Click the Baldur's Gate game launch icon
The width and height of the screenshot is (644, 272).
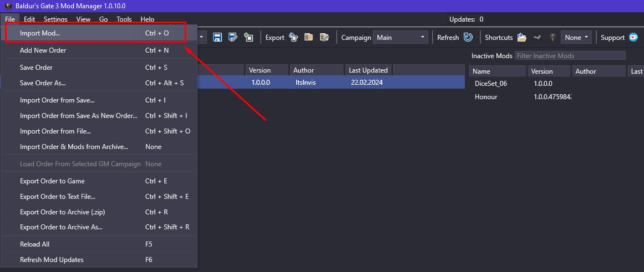552,37
